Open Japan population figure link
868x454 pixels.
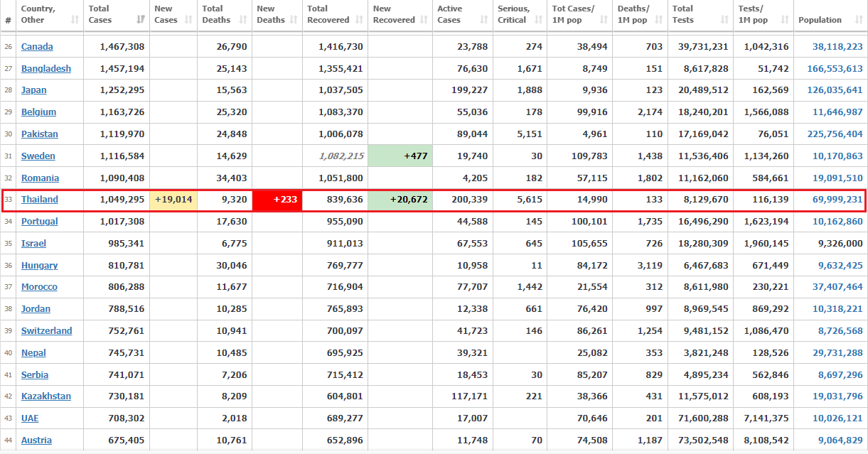[835, 90]
